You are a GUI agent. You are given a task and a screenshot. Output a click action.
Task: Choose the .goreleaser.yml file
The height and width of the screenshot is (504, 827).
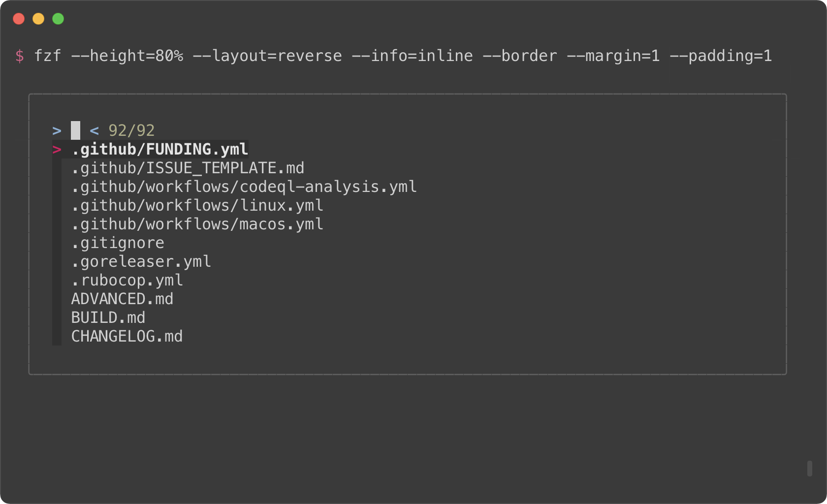click(x=141, y=261)
